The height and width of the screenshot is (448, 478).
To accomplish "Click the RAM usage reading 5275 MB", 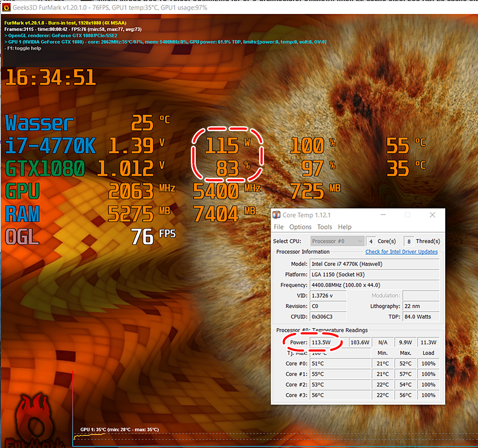I will click(x=139, y=214).
